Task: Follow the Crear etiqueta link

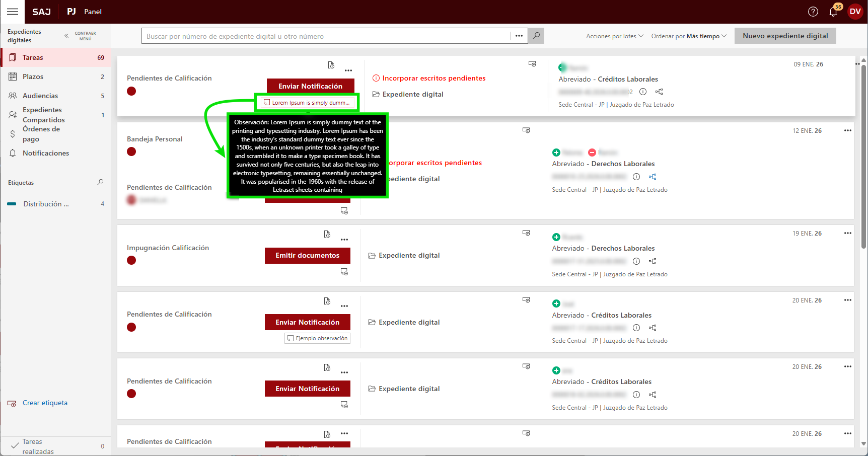Action: [45, 403]
